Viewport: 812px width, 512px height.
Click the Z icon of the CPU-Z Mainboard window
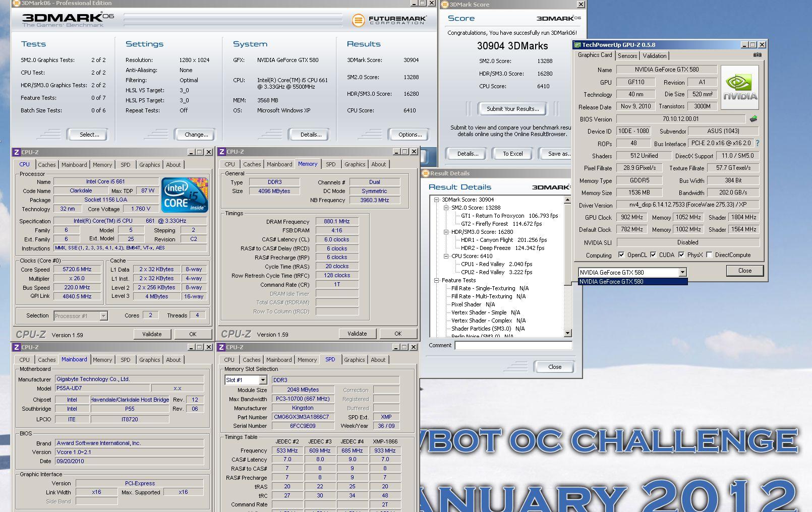click(16, 347)
